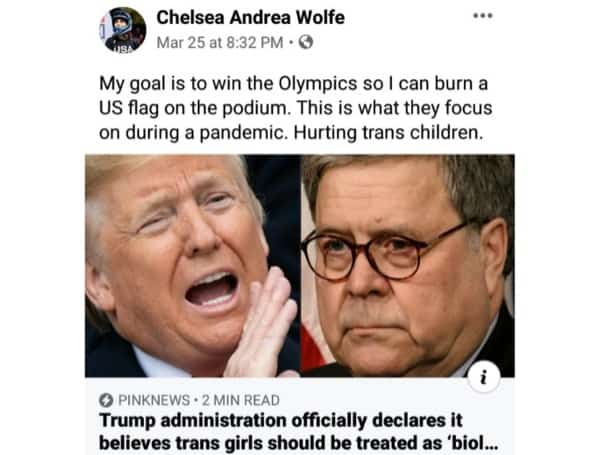Select the post text line mentioning the Olympics
600x455 pixels.
coord(293,84)
